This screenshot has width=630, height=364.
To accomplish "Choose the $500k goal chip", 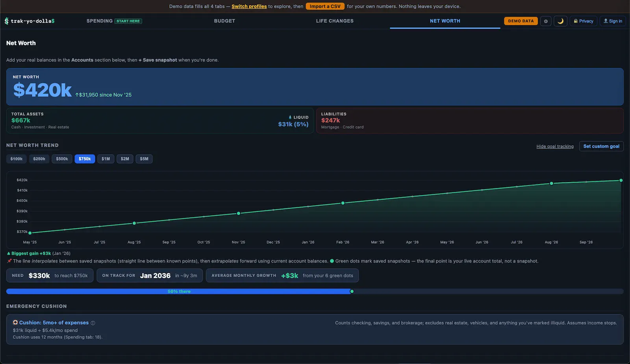I will point(62,159).
